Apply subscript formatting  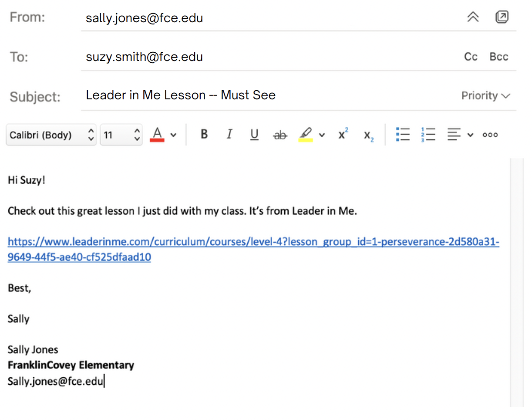pyautogui.click(x=368, y=135)
